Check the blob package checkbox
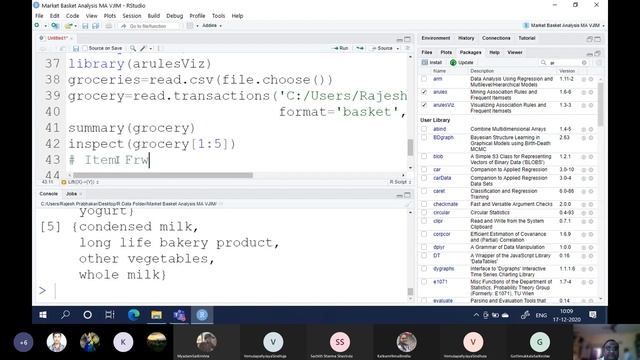 (x=424, y=156)
